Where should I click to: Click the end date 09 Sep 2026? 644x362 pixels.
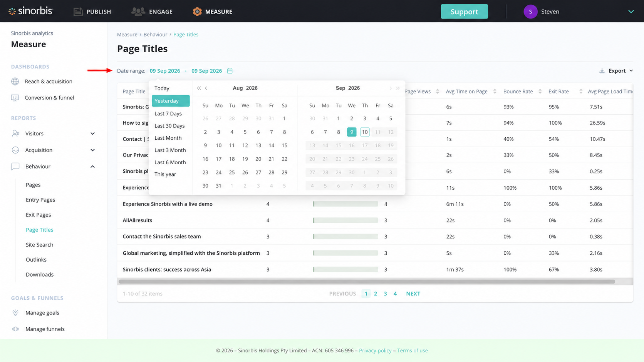[x=207, y=71]
